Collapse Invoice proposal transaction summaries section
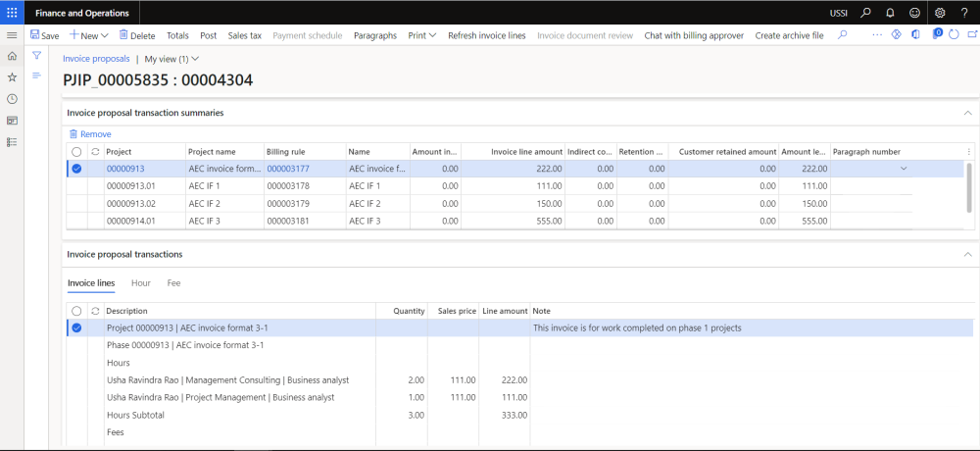Viewport: 980px width, 451px height. click(x=968, y=113)
